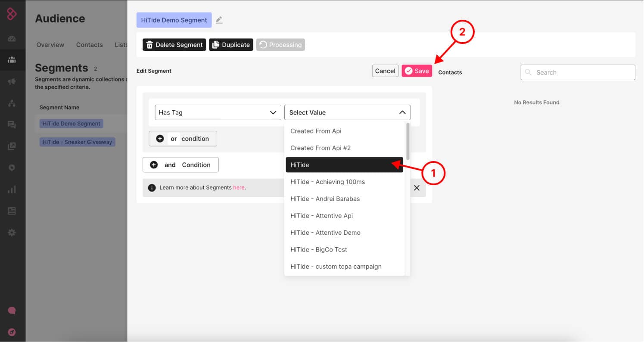Select HiTide - Attentive Demo option

(345, 233)
